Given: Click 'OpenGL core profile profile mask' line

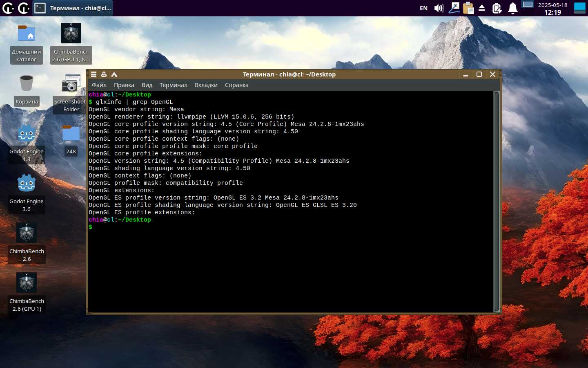Looking at the screenshot, I should tap(173, 146).
